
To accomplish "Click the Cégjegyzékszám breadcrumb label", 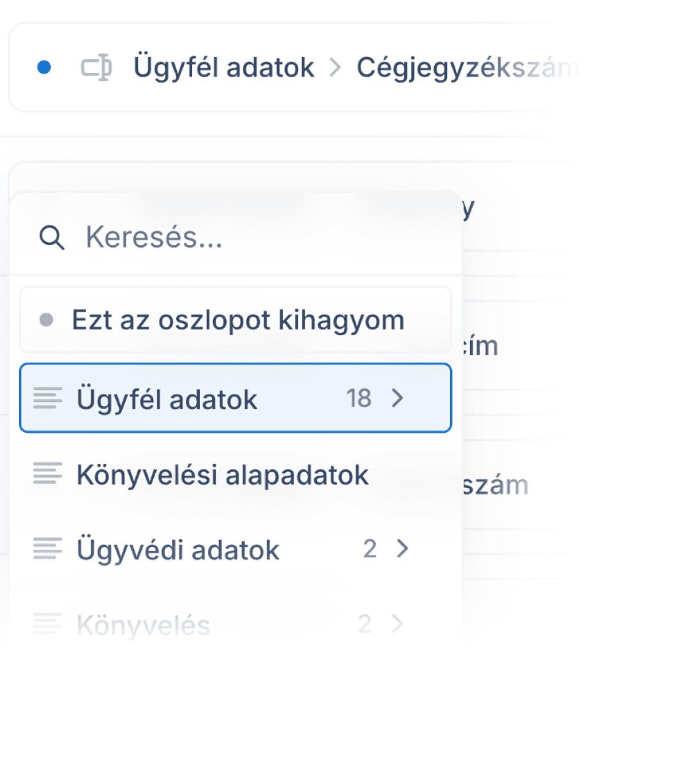I will pos(466,68).
